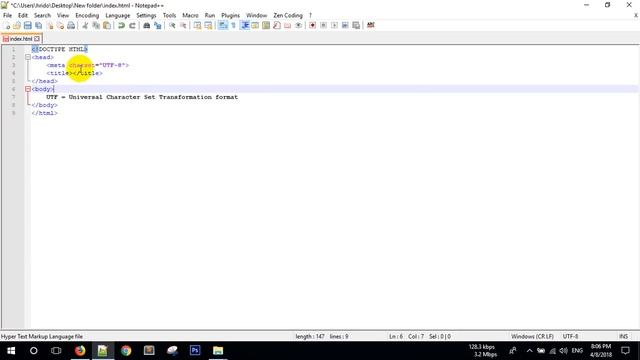Open File Explorer from the taskbar
Screen dimensions: 640x360
click(218, 351)
